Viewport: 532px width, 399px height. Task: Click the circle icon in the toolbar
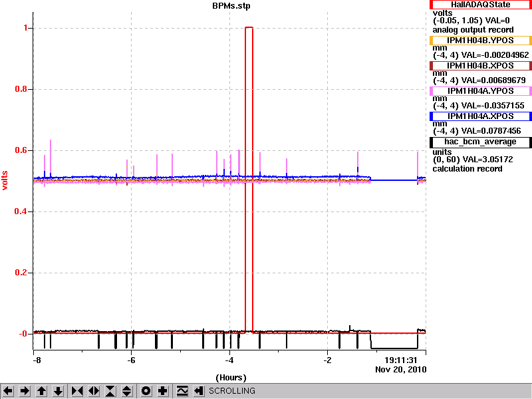pos(146,391)
